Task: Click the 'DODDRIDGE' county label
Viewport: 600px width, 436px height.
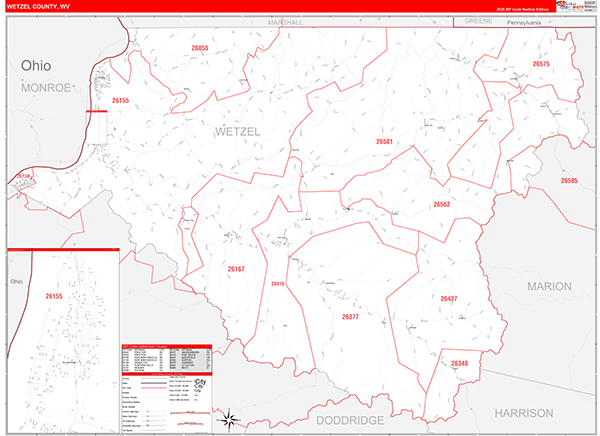Action: pyautogui.click(x=350, y=420)
